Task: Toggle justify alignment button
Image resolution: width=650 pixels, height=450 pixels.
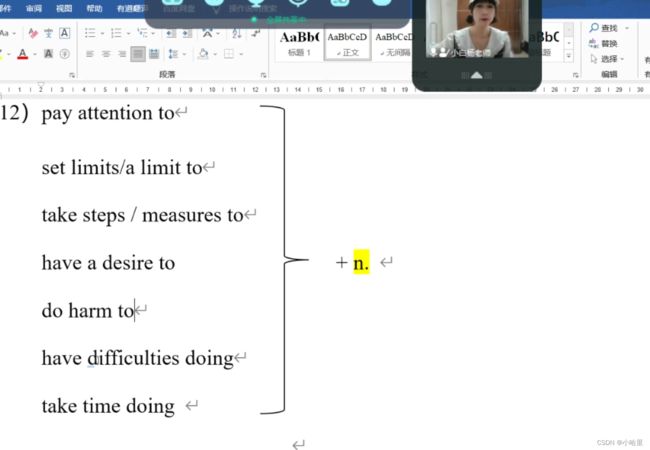Action: [138, 54]
